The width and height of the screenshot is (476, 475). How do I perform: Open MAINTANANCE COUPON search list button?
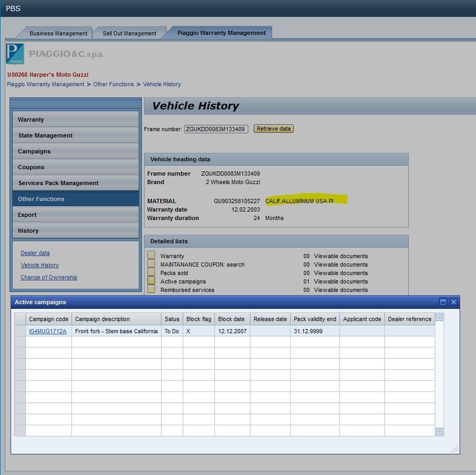151,264
